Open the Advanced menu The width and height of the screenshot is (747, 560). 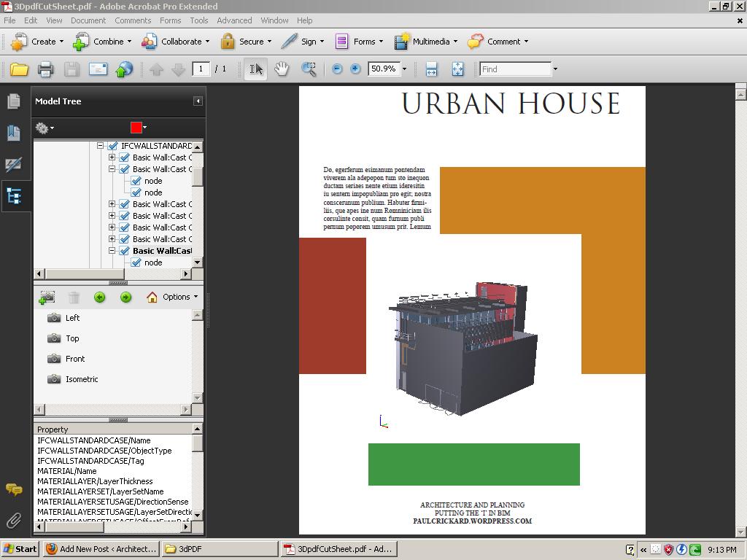point(234,20)
